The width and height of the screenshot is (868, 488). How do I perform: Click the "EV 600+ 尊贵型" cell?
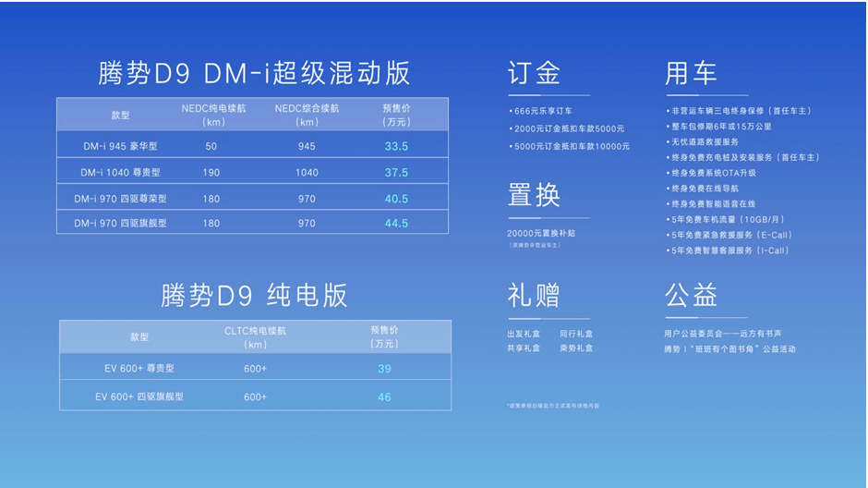pos(139,369)
